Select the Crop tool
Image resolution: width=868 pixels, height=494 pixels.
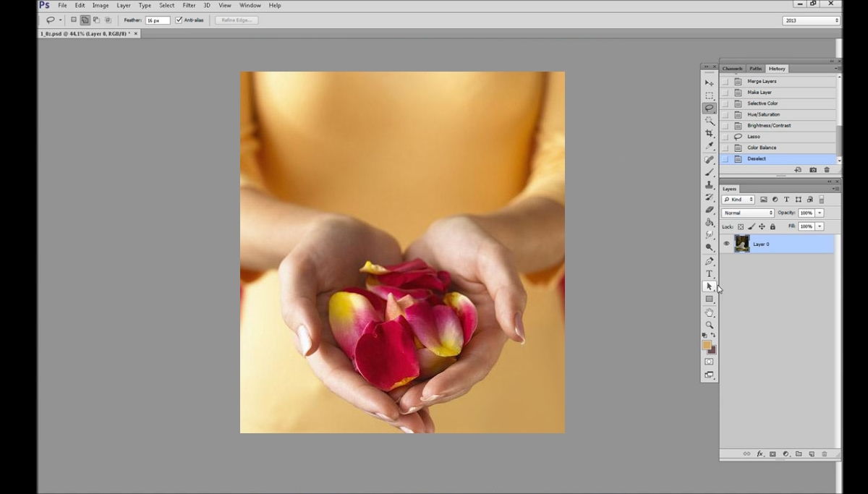click(709, 134)
